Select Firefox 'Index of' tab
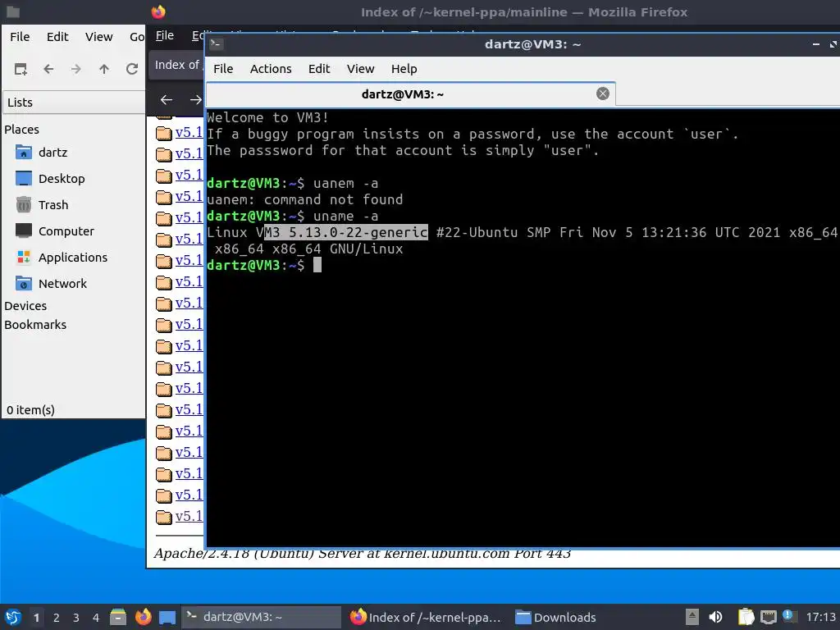 [176, 65]
